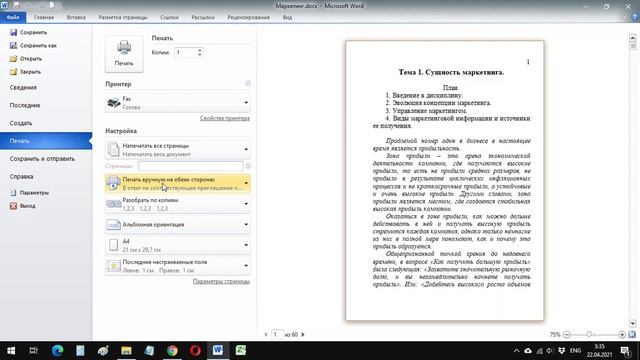640x360 pixels.
Task: Go to previous preview page arrow
Action: pos(266,334)
